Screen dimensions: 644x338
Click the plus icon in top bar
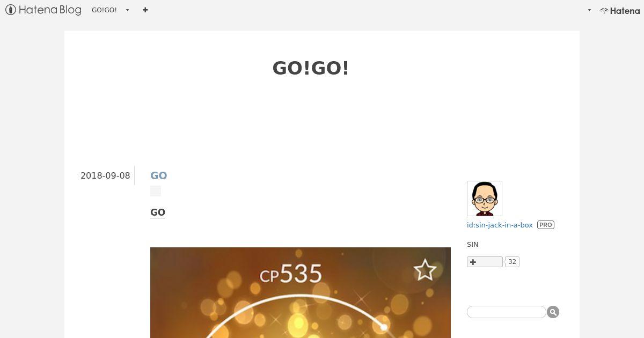tap(145, 10)
